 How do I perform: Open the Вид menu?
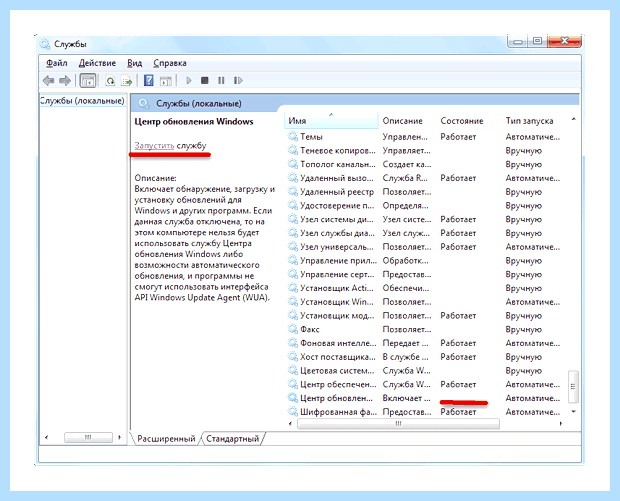134,63
